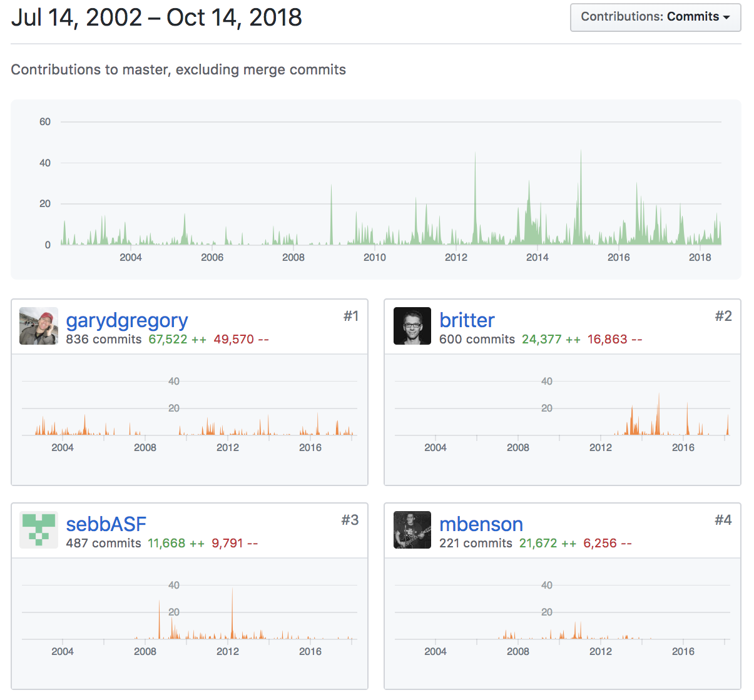
Task: View garydgregory's 836 commits
Action: tap(104, 340)
